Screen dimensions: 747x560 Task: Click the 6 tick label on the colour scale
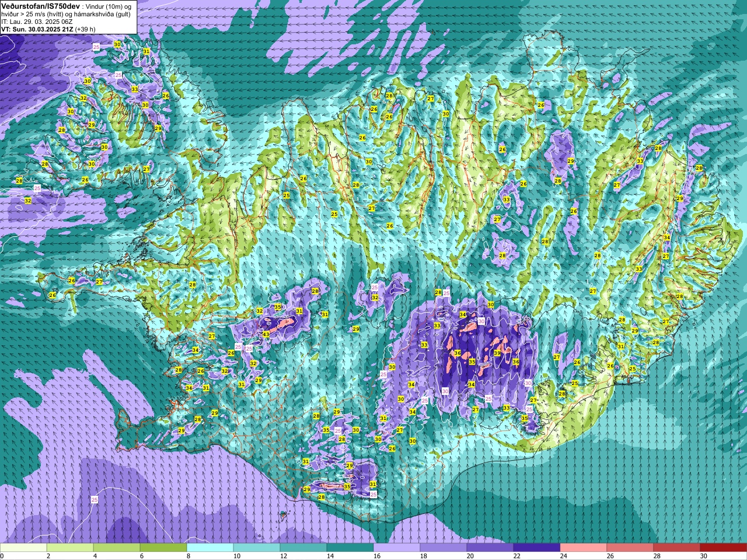tap(142, 556)
